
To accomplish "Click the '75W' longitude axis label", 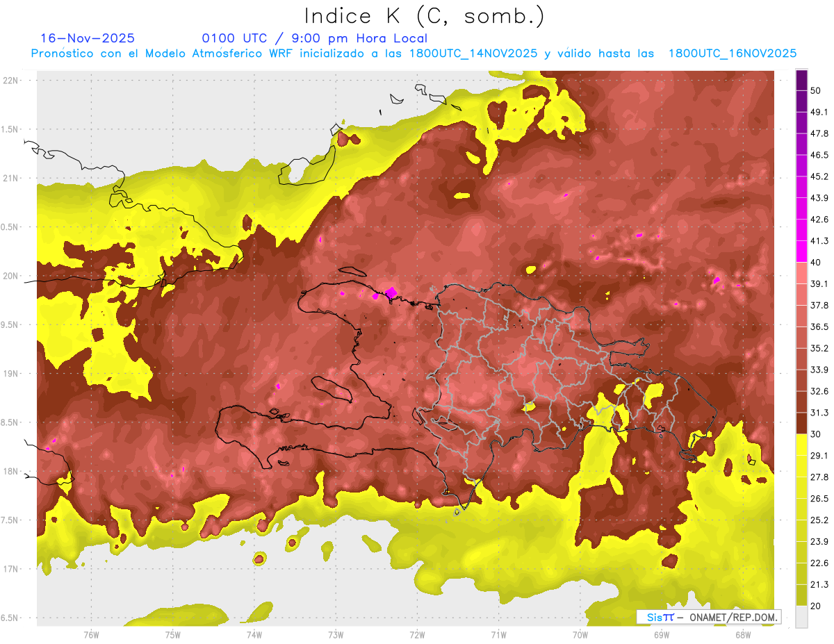I will tap(173, 635).
